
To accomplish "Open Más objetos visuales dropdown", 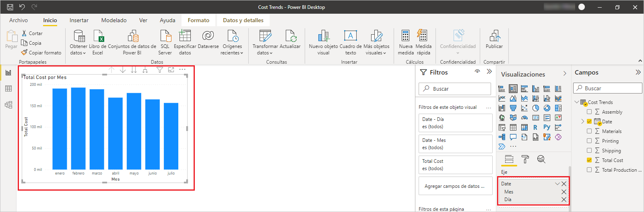I will click(376, 42).
